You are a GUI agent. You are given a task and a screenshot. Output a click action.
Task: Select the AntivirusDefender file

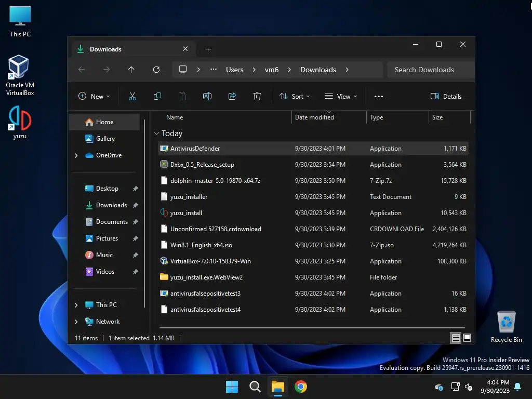point(313,149)
